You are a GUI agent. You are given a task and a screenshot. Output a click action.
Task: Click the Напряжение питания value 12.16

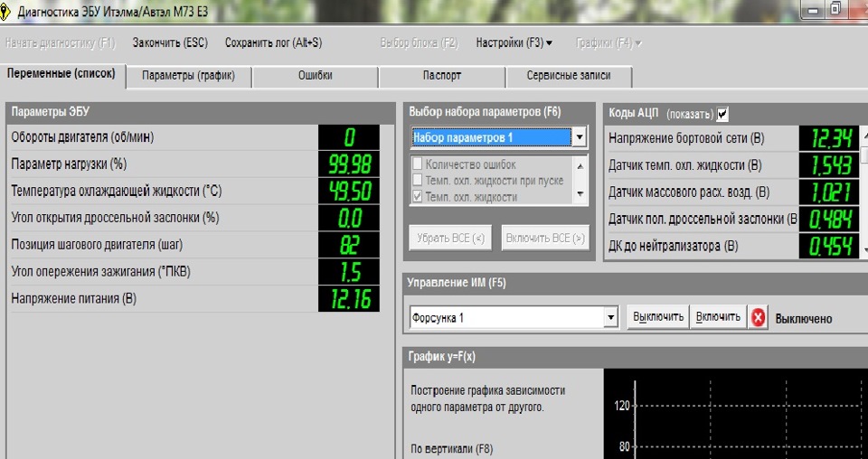point(349,299)
